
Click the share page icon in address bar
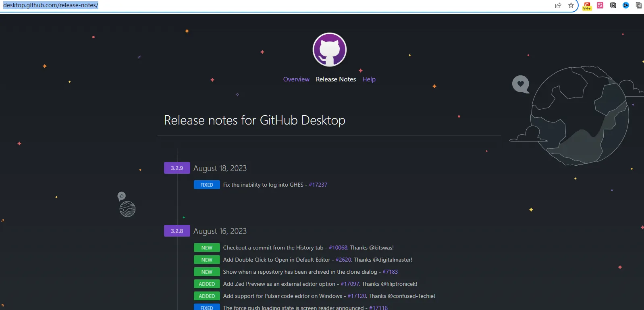(558, 5)
